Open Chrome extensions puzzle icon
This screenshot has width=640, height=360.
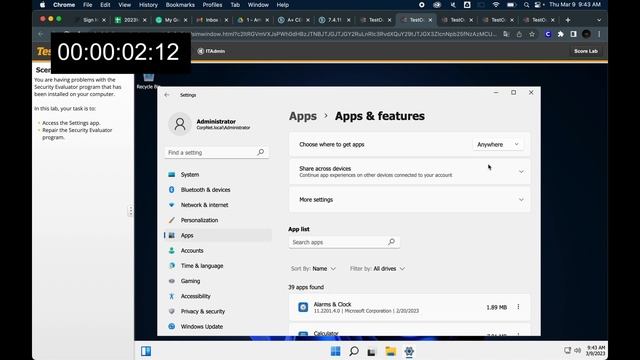pyautogui.click(x=560, y=34)
